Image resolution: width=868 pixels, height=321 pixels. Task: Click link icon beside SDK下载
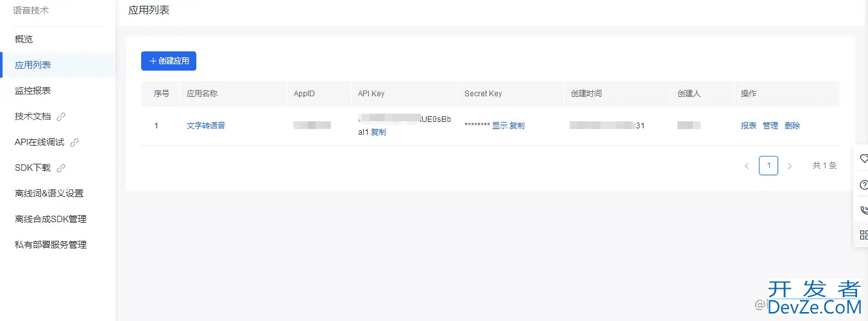pyautogui.click(x=61, y=168)
